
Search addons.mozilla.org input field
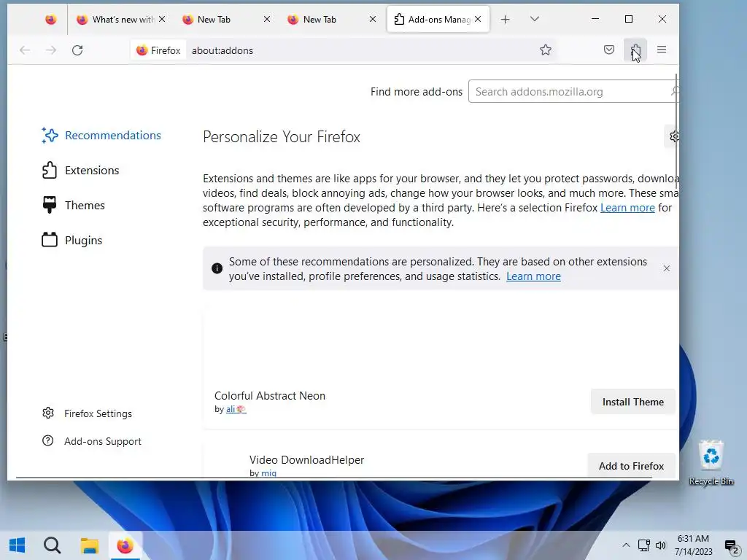pos(572,91)
